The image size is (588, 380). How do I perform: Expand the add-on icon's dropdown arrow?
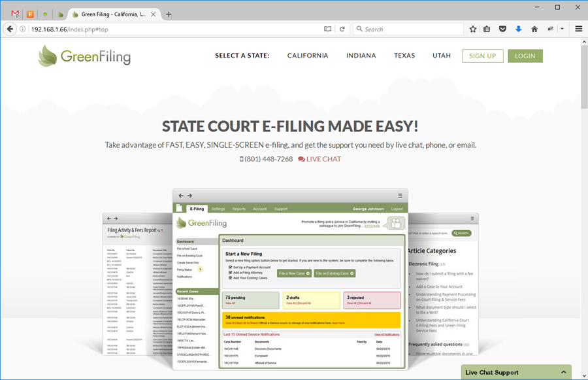[x=562, y=29]
